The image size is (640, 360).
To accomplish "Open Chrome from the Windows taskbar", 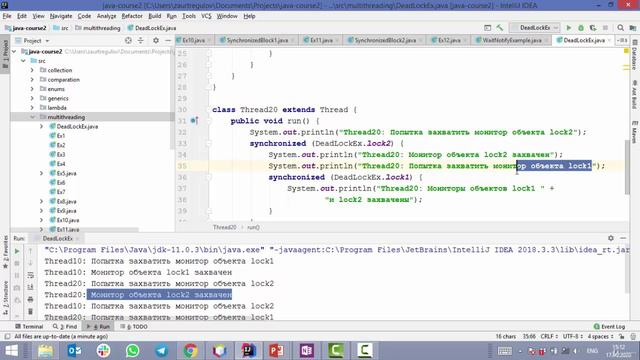I will (x=190, y=351).
